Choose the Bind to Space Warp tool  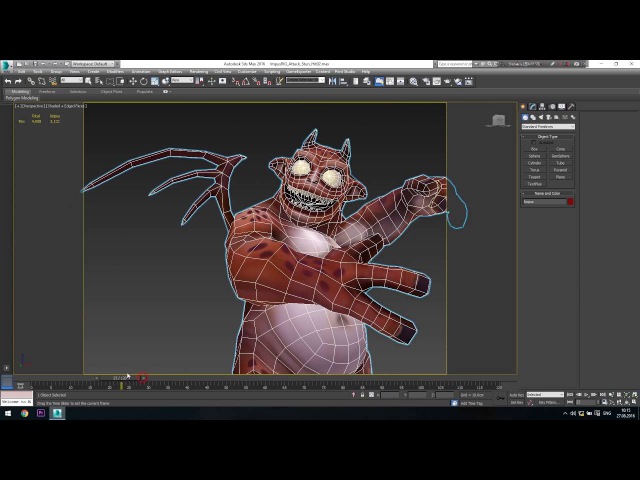coord(53,82)
